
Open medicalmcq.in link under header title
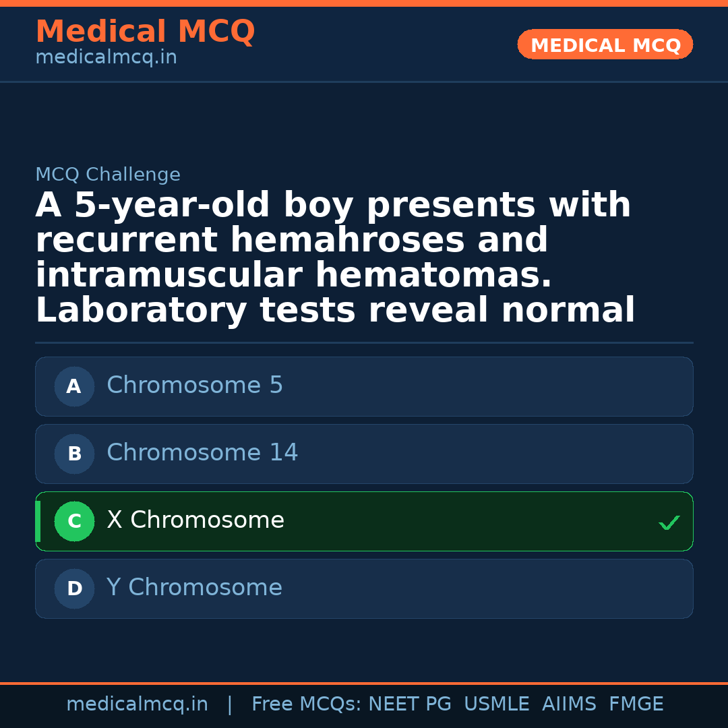click(106, 58)
